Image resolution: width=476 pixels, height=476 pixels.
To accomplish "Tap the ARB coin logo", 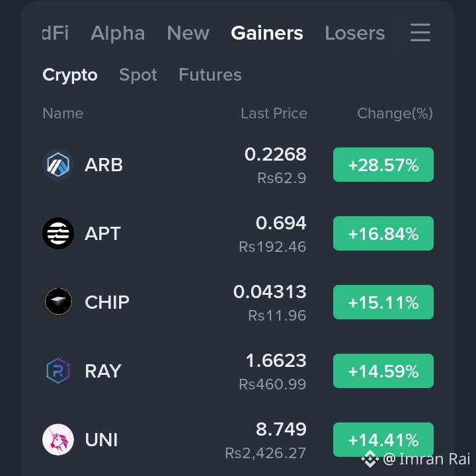I will (58, 165).
